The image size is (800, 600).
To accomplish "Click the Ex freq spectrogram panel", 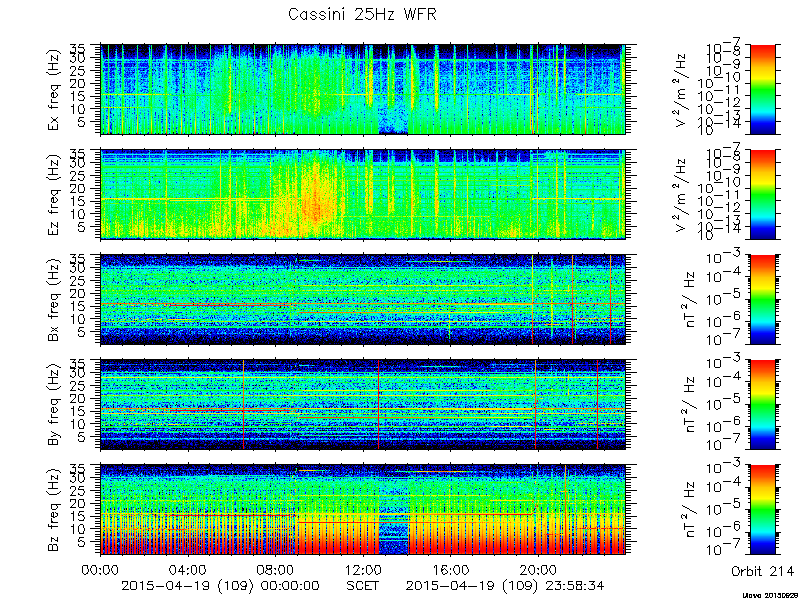I will pos(363,89).
